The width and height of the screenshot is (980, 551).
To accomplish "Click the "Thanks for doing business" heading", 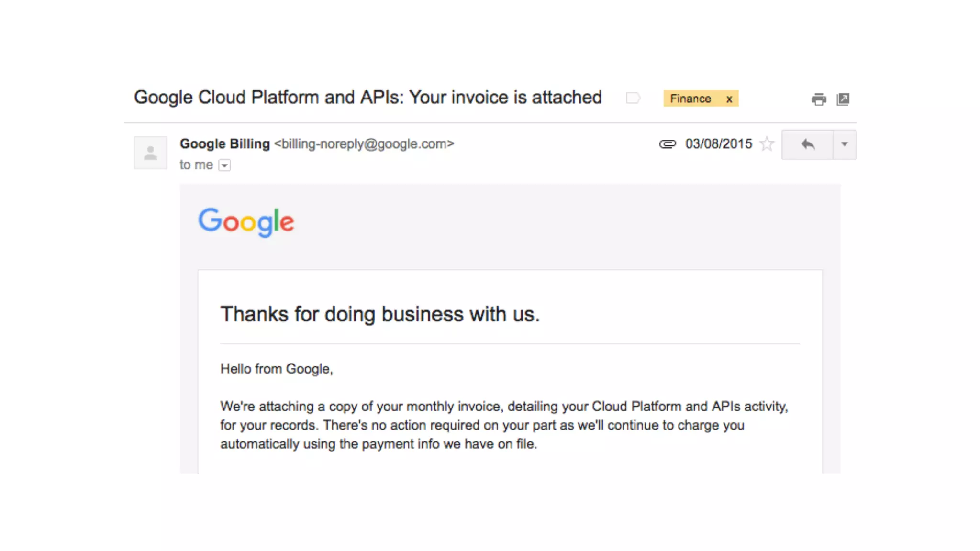I will (380, 314).
